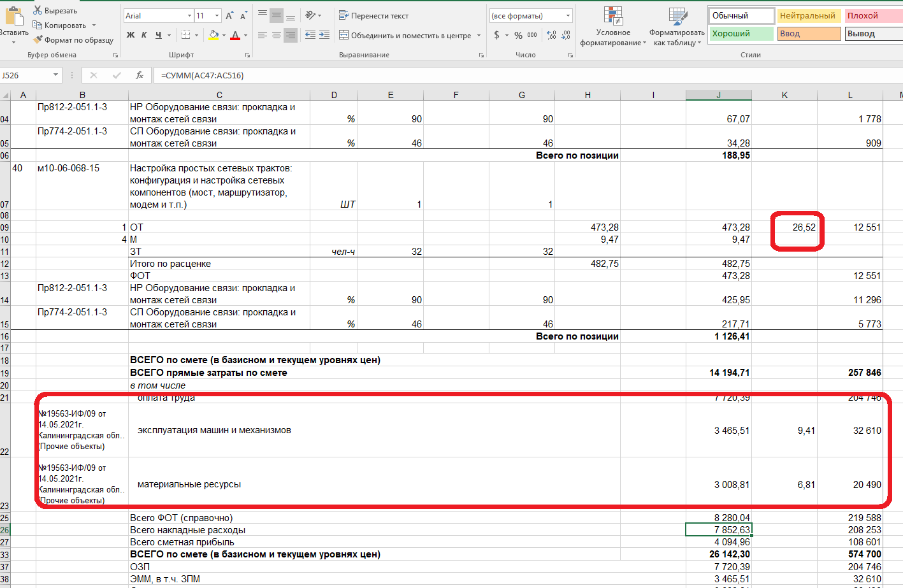Screen dimensions: 903x588
Task: Select the cell with value 7 852,63
Action: pos(718,530)
